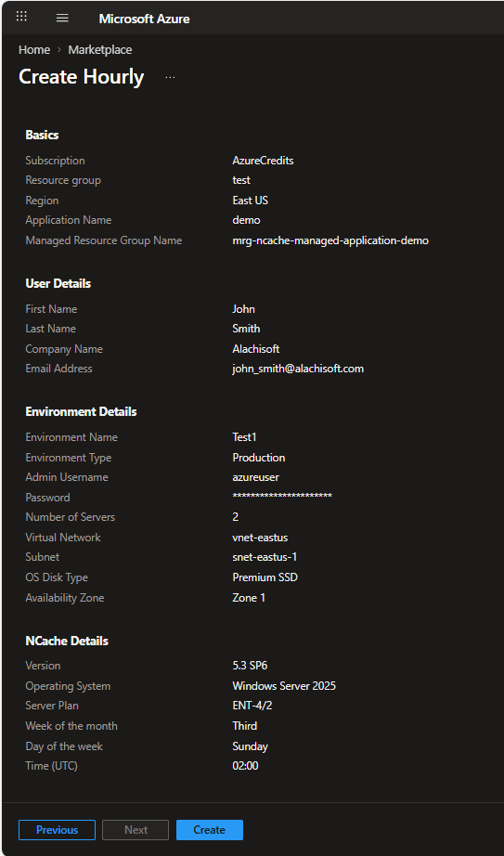The width and height of the screenshot is (504, 856).
Task: Select the first name value 'John'
Action: tap(243, 309)
